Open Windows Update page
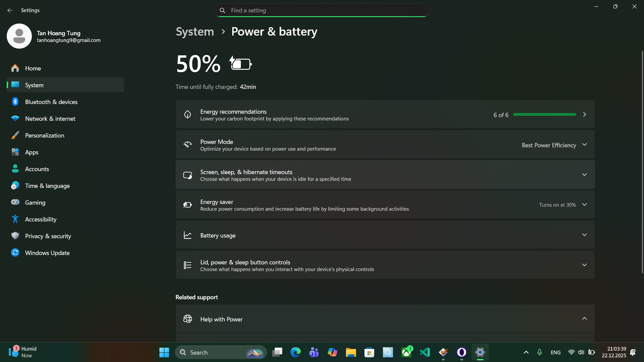 [65, 253]
